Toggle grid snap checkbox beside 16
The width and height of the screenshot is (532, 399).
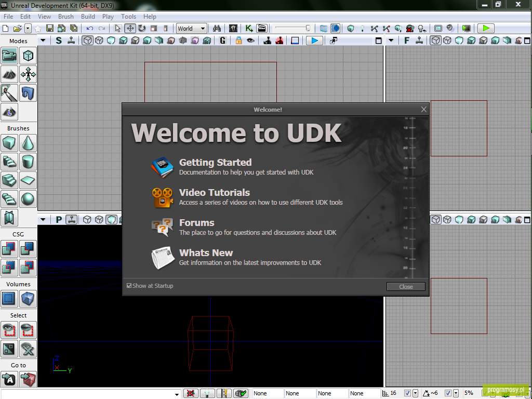407,393
